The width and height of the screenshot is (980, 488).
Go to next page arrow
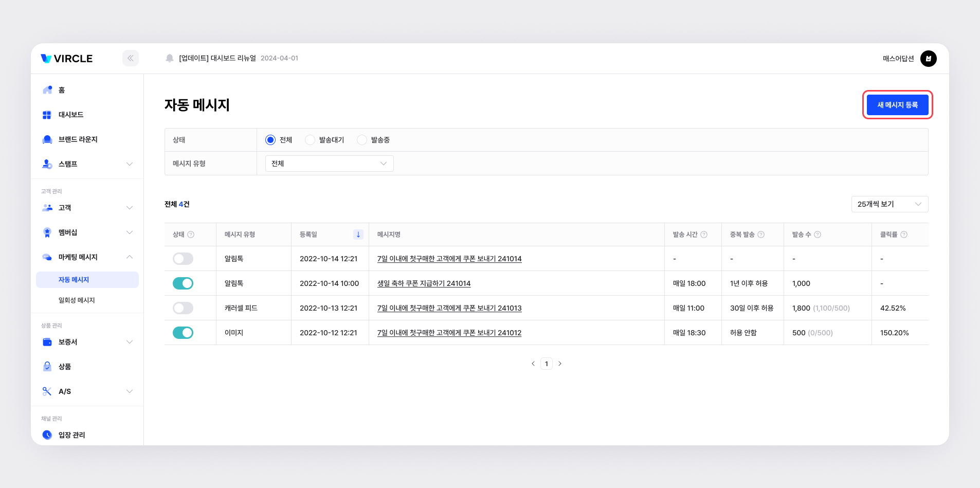click(x=560, y=364)
